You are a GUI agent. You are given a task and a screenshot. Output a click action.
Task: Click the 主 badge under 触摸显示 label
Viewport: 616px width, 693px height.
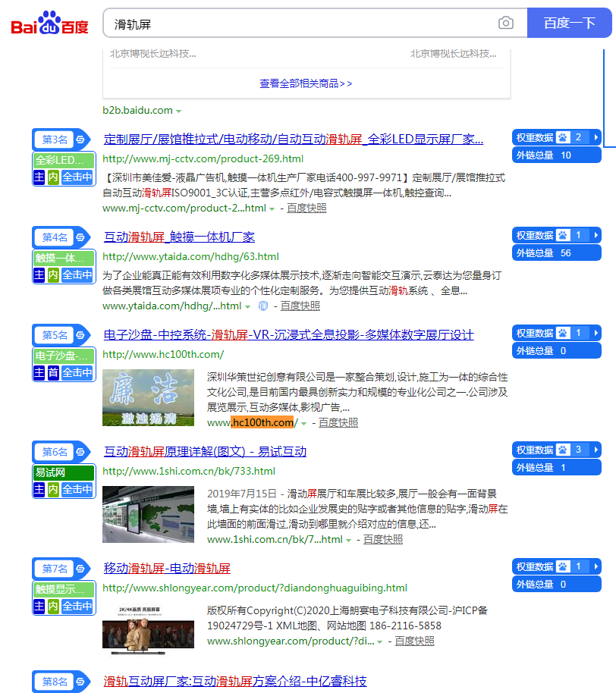(x=39, y=606)
